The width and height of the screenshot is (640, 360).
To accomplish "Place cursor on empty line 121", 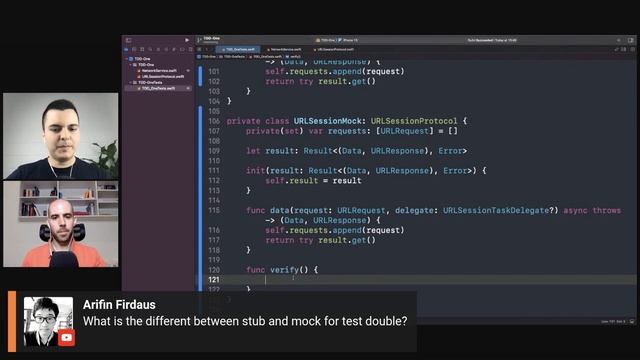I will click(429, 280).
